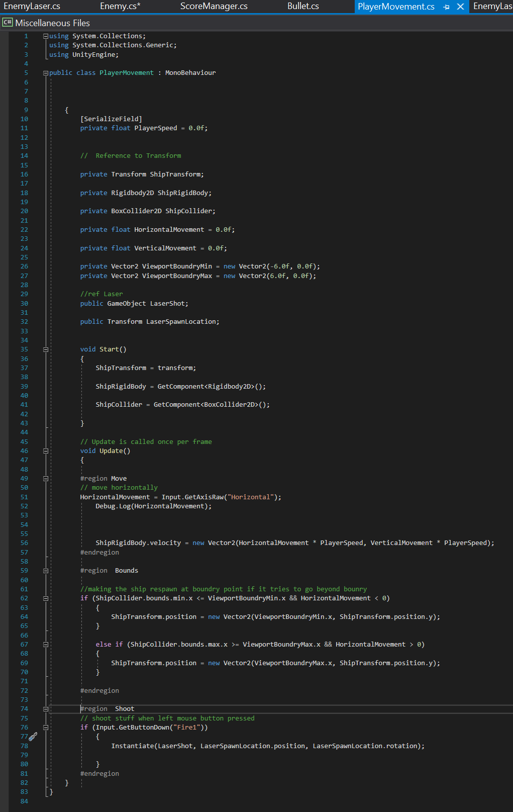Viewport: 513px width, 812px height.
Task: Collapse the #region Bounds block
Action: [x=46, y=571]
